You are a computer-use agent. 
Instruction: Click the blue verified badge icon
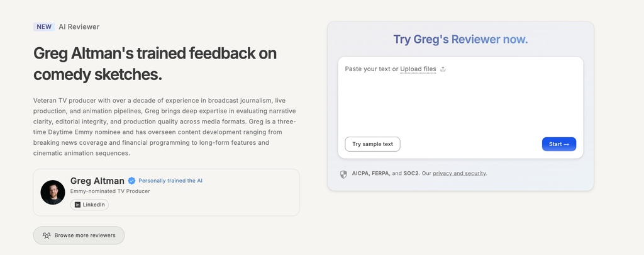(131, 181)
